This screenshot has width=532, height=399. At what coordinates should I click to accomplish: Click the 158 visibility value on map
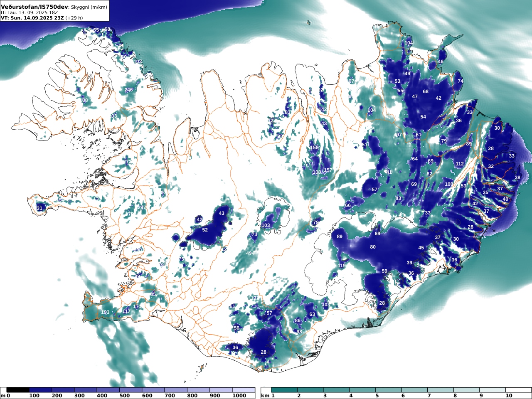[315, 148]
